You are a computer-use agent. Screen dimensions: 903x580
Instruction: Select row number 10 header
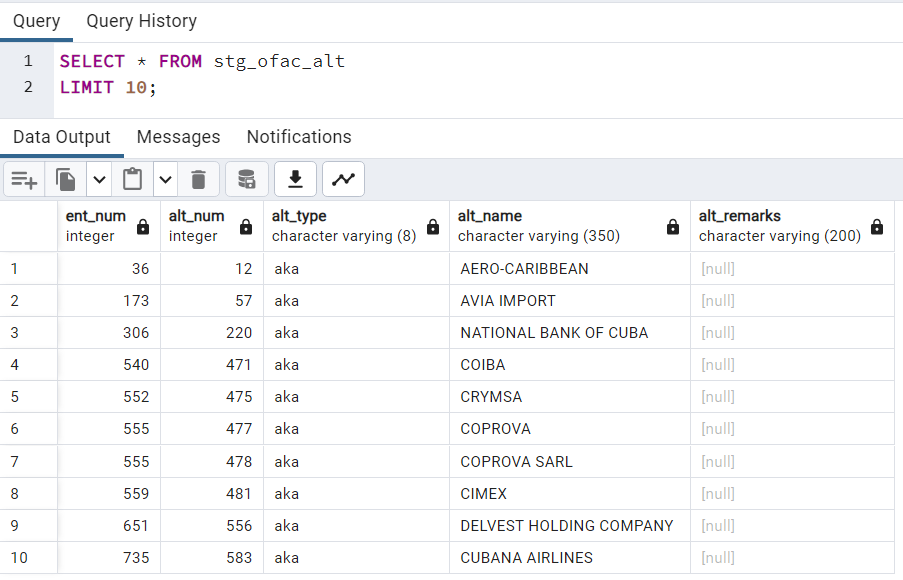tap(28, 558)
